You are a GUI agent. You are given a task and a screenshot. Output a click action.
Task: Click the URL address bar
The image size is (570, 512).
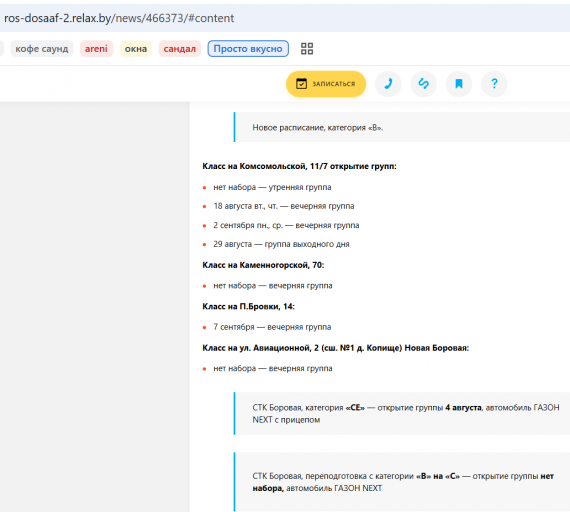[285, 18]
